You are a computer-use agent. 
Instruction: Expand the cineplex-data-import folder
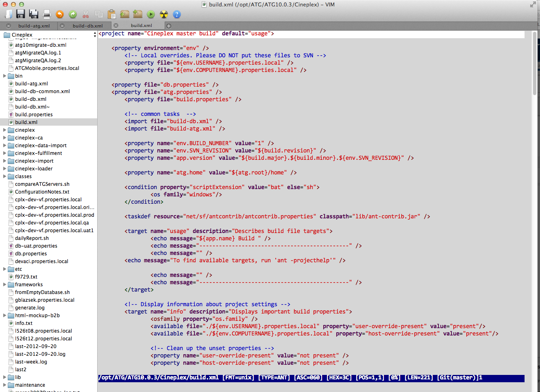(x=4, y=146)
